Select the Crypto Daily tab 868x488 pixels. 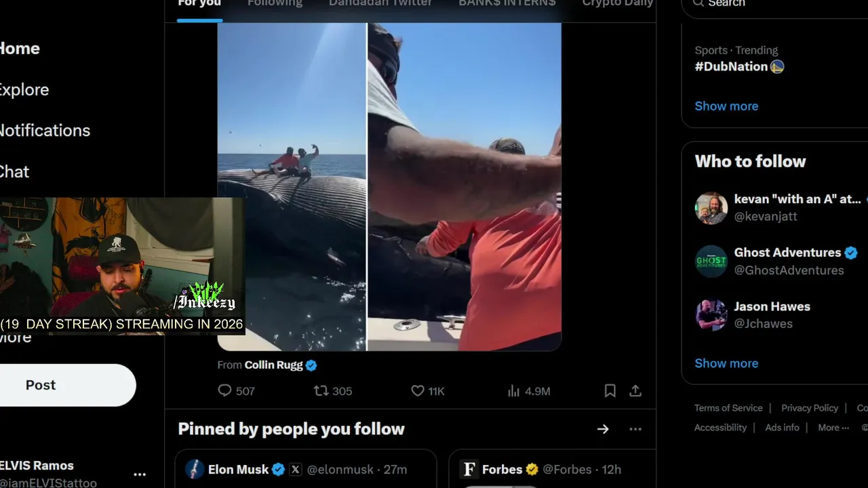pos(617,3)
